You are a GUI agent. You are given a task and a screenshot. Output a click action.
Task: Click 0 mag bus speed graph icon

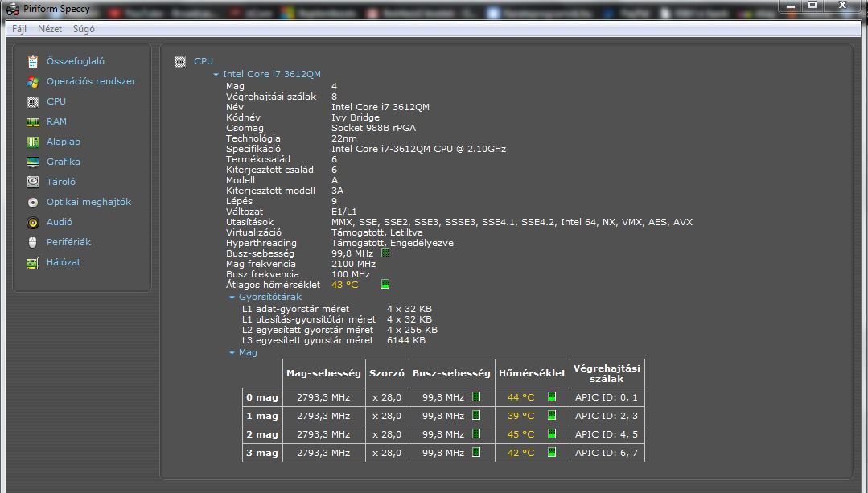coord(476,396)
